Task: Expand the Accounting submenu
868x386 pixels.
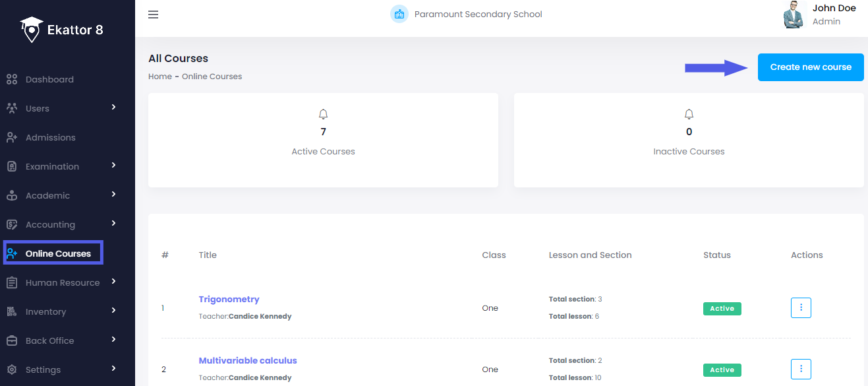Action: tap(113, 223)
